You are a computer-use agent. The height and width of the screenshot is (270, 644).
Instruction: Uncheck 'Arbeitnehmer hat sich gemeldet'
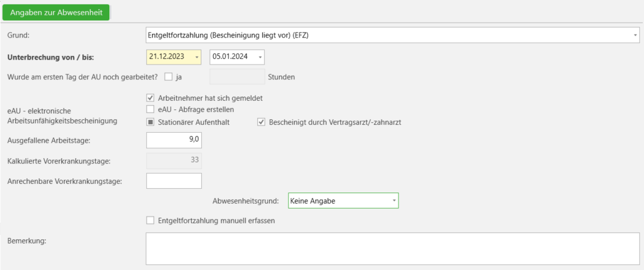pyautogui.click(x=150, y=98)
